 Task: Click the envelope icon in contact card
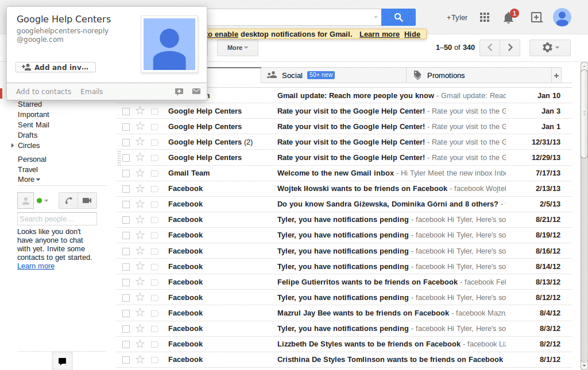point(196,91)
